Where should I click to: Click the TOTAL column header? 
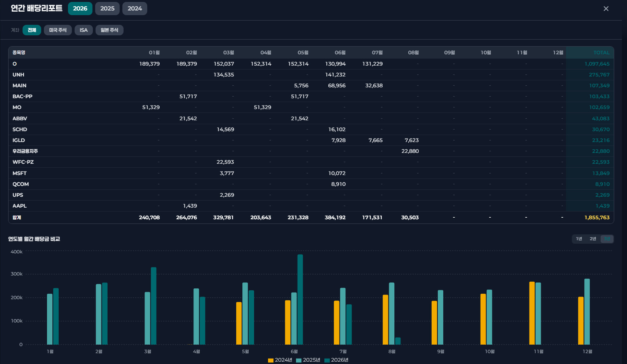[601, 52]
